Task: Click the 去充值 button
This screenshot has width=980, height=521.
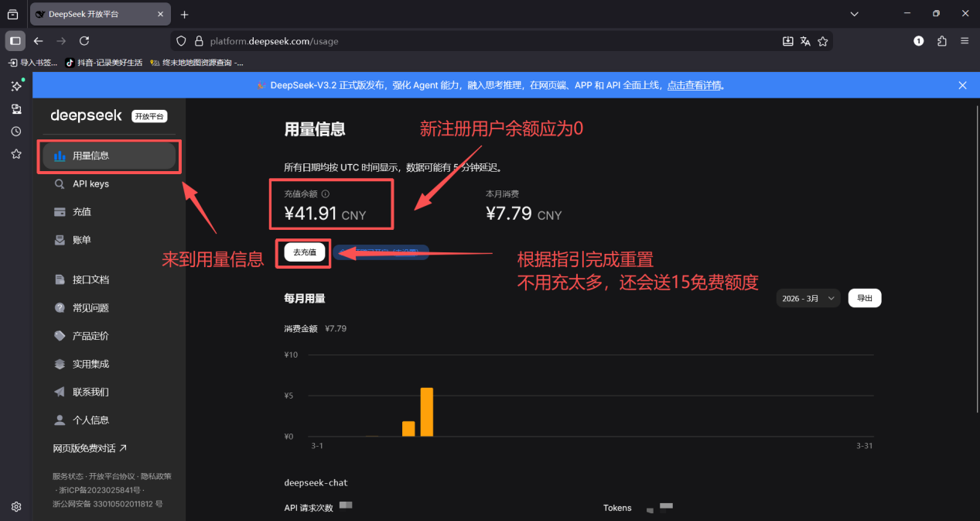Action: [x=305, y=252]
